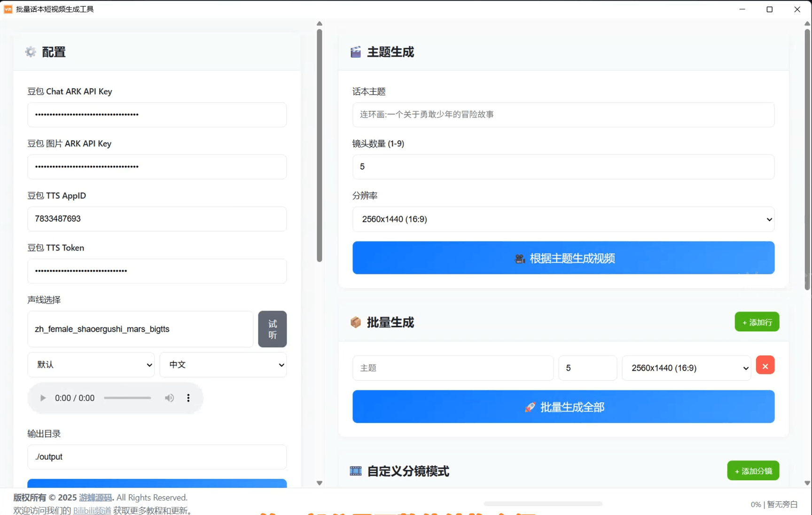Open the batch row resolution dropdown
812x515 pixels.
(x=687, y=368)
